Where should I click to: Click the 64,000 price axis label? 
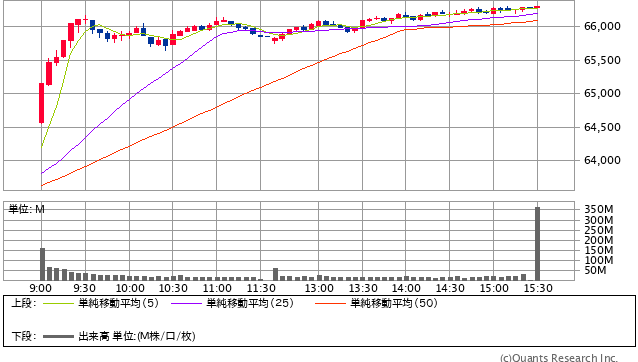pos(602,160)
